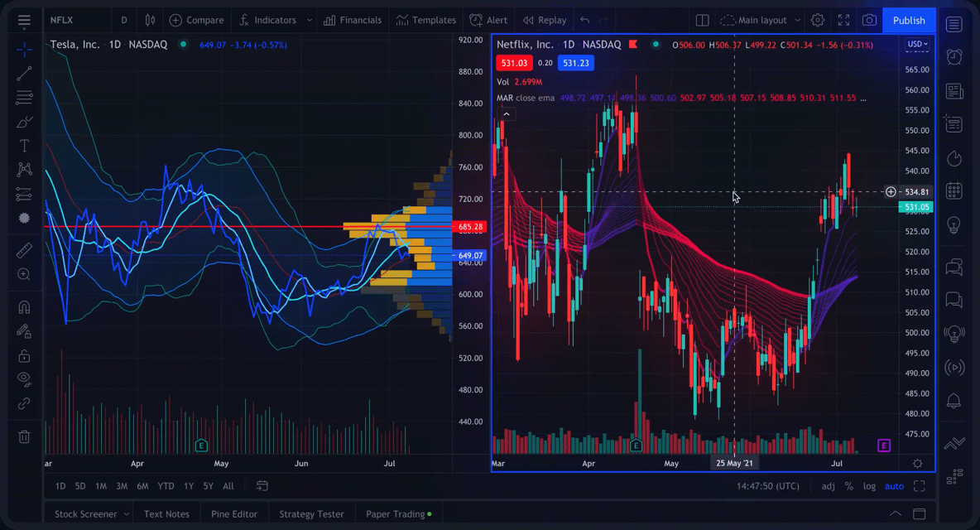
Task: Open the USD currency dropdown on price axis
Action: pyautogui.click(x=915, y=43)
